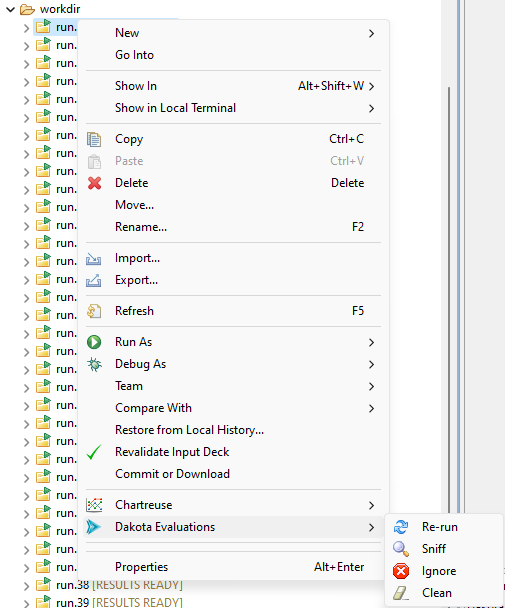This screenshot has width=505, height=608.
Task: Choose Show In menu entry
Action: coord(233,86)
